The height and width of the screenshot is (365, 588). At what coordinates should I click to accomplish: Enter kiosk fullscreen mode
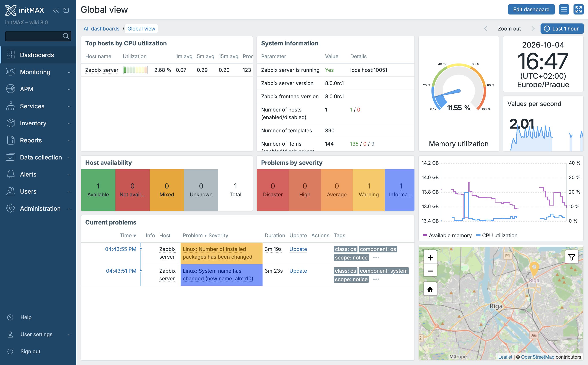(579, 9)
